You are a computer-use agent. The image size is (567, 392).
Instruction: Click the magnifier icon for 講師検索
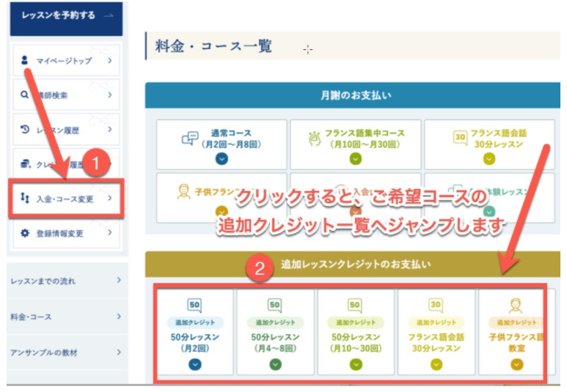pyautogui.click(x=24, y=95)
